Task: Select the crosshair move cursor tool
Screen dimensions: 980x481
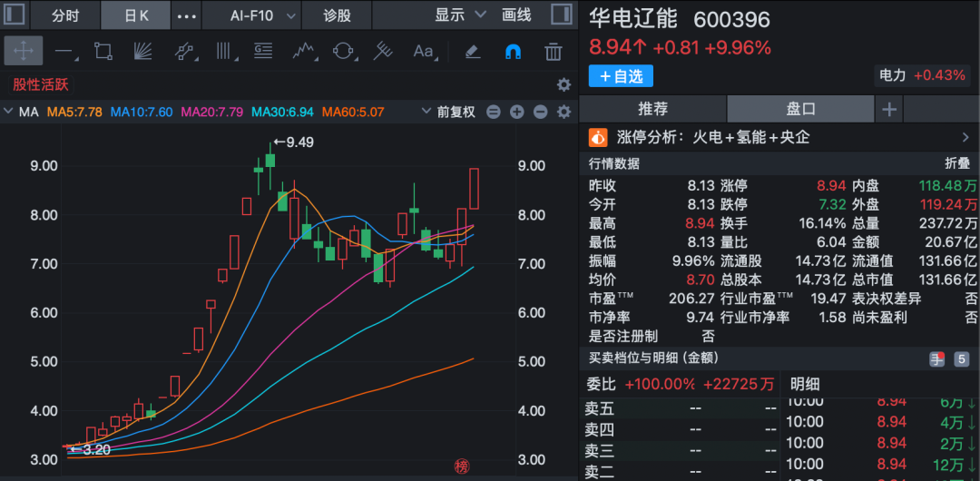Action: (x=24, y=51)
